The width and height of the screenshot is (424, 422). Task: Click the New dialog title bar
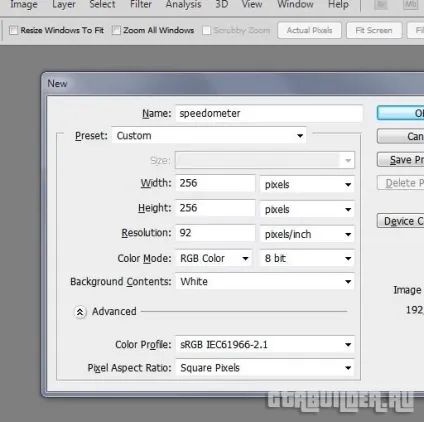tap(233, 84)
